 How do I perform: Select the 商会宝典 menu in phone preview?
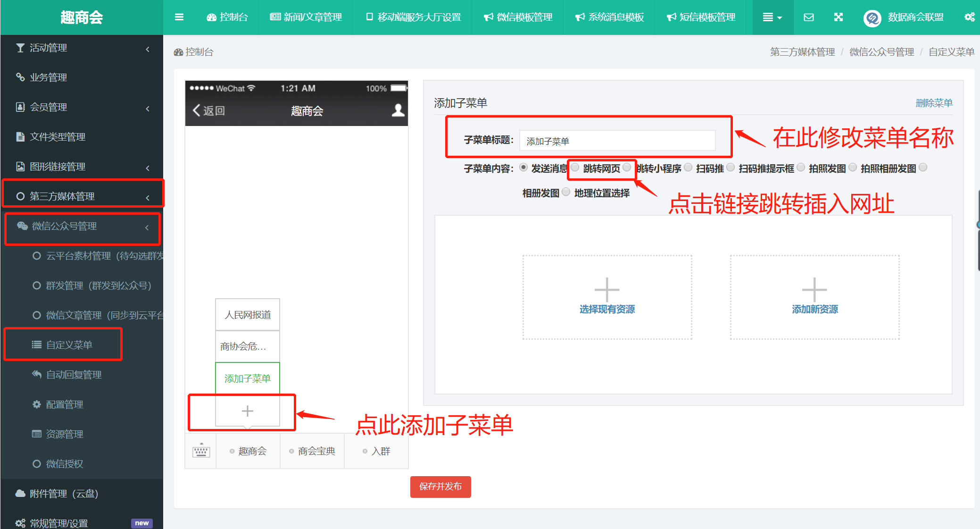tap(312, 451)
